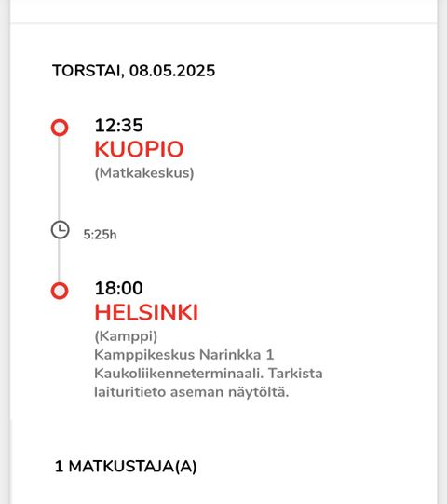Viewport: 447px width, 504px height.
Task: Click the right grey page margin
Action: (442, 252)
